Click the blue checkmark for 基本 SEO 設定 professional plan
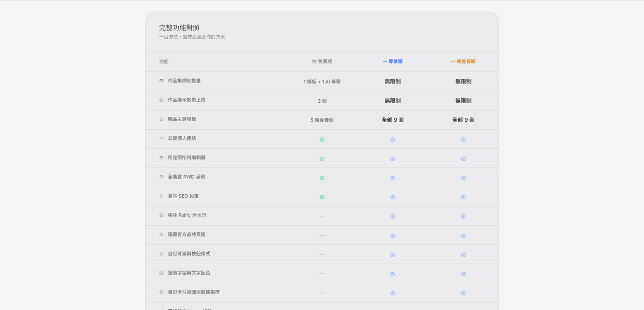 coord(392,197)
